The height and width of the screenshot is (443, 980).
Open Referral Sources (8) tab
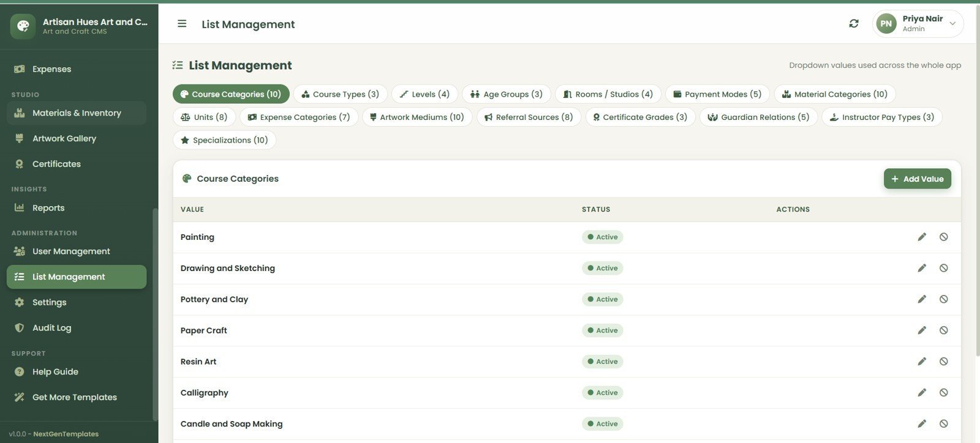[x=529, y=117]
